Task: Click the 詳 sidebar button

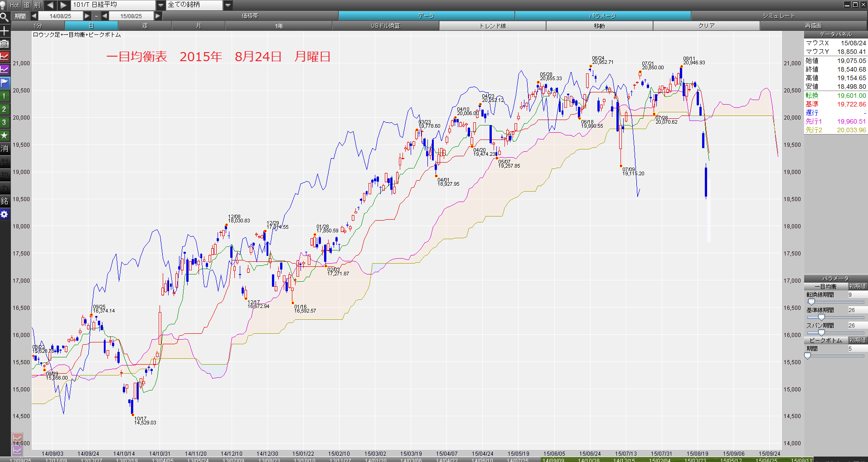Action: click(5, 162)
